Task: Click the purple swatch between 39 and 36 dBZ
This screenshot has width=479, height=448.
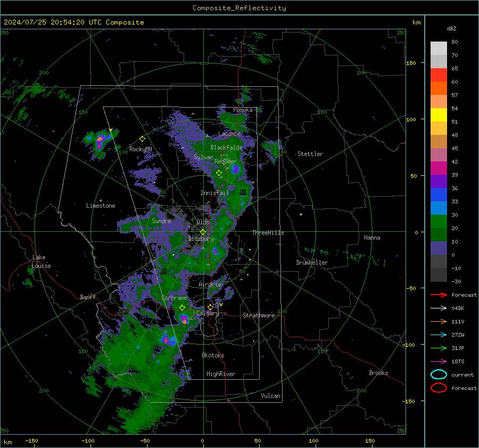Action: (x=439, y=182)
